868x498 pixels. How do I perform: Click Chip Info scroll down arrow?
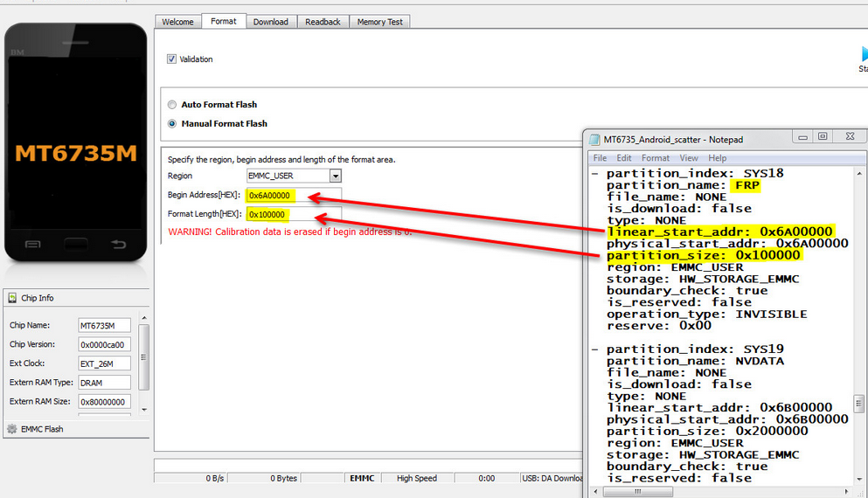(x=144, y=410)
